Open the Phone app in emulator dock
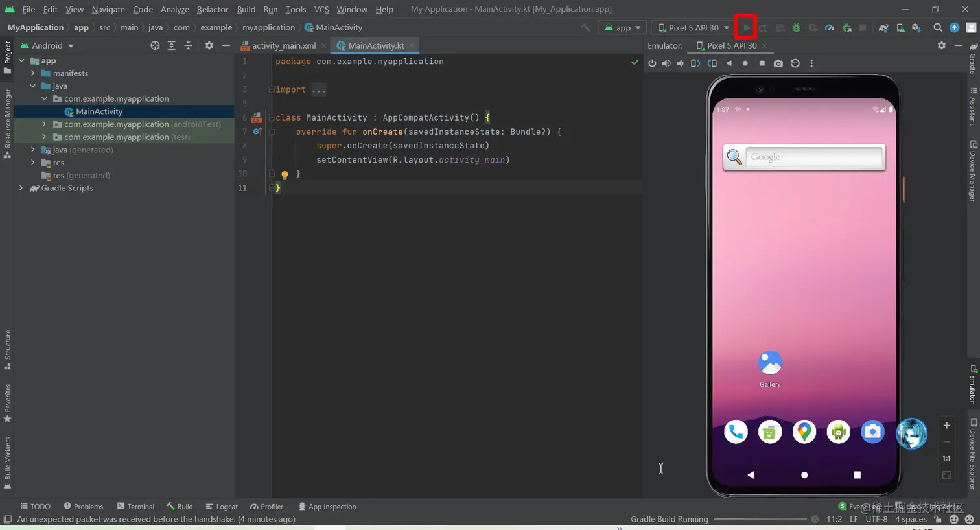The height and width of the screenshot is (530, 980). pos(736,432)
